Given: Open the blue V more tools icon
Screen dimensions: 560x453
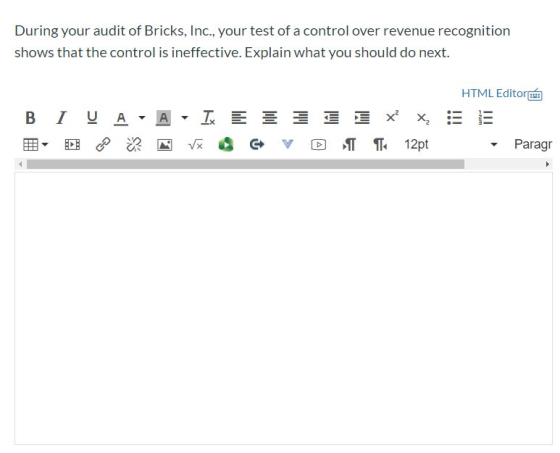Looking at the screenshot, I should click(288, 144).
